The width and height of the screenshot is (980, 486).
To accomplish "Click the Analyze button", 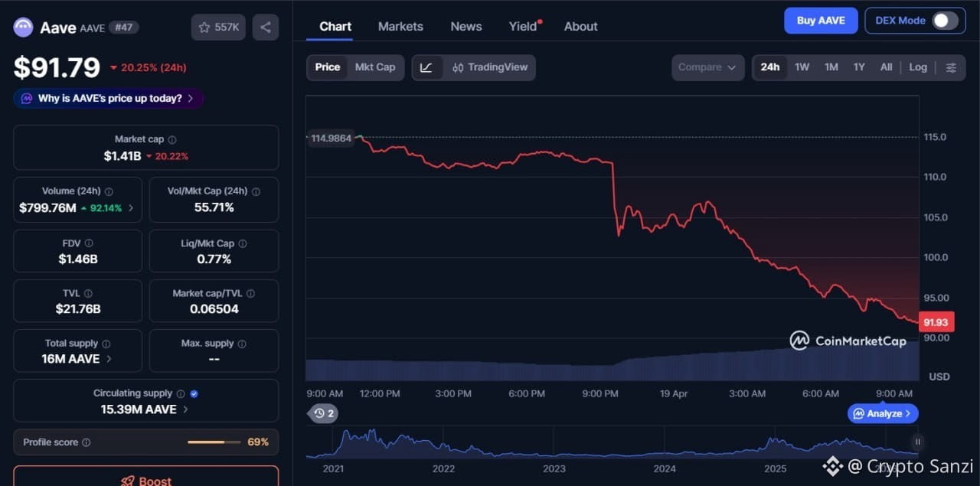I will point(883,413).
